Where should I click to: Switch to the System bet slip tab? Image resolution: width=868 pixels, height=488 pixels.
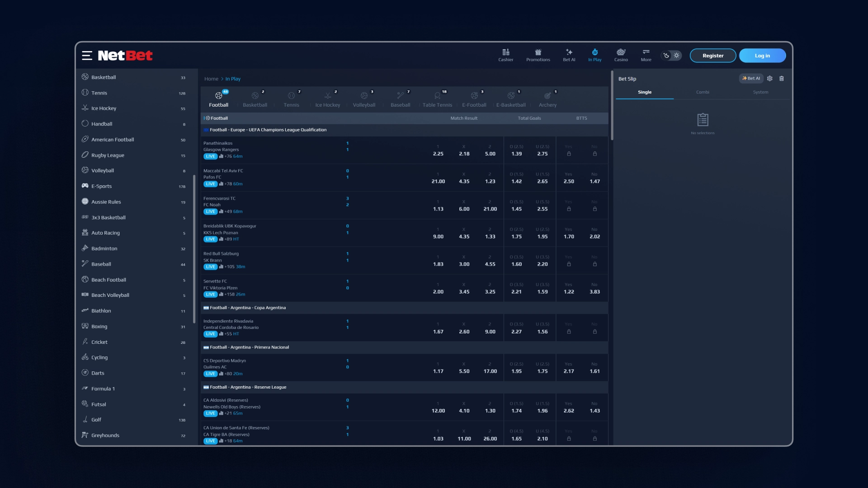click(x=760, y=92)
